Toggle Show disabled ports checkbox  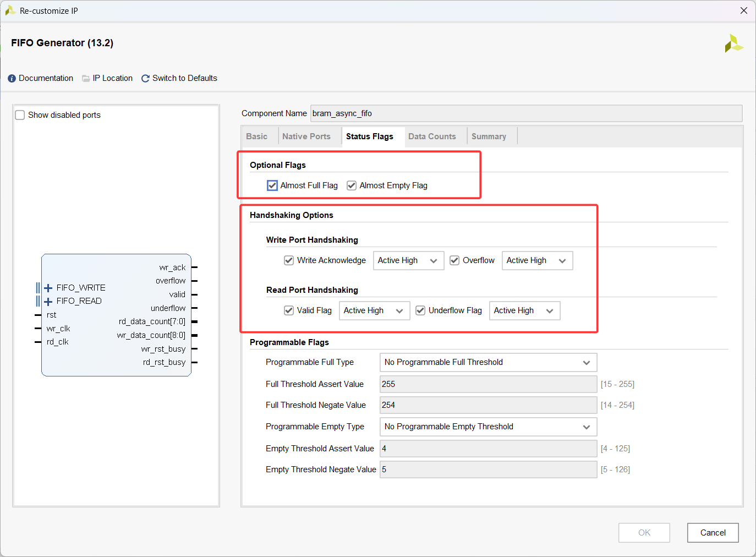coord(20,115)
